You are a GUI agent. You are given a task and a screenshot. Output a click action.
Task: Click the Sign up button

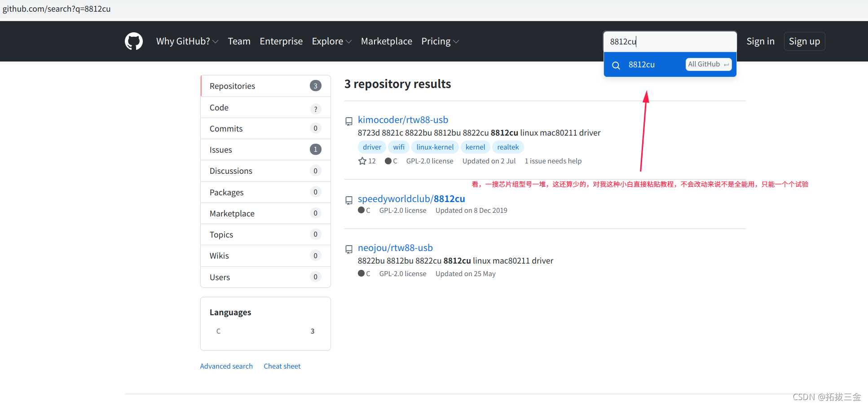click(804, 41)
